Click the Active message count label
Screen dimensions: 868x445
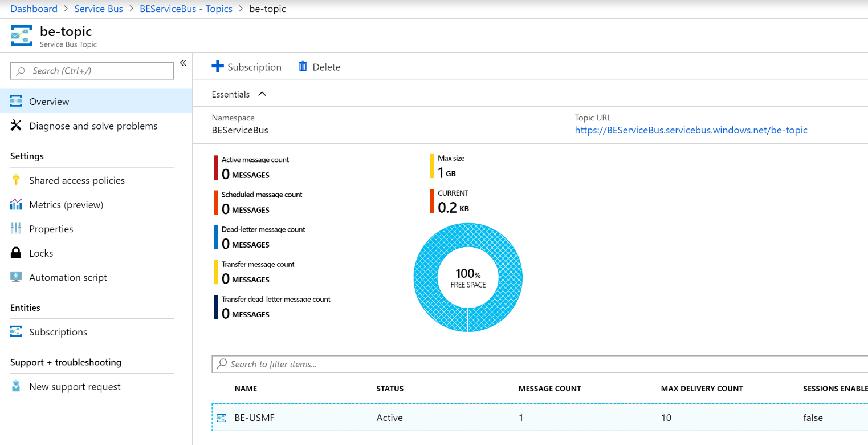click(255, 160)
